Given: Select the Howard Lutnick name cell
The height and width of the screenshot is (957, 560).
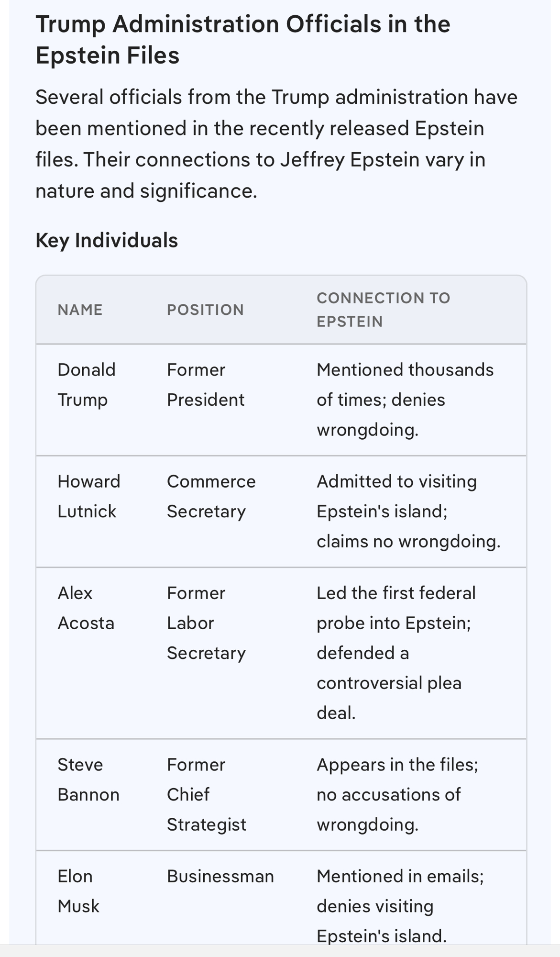Looking at the screenshot, I should 88,496.
